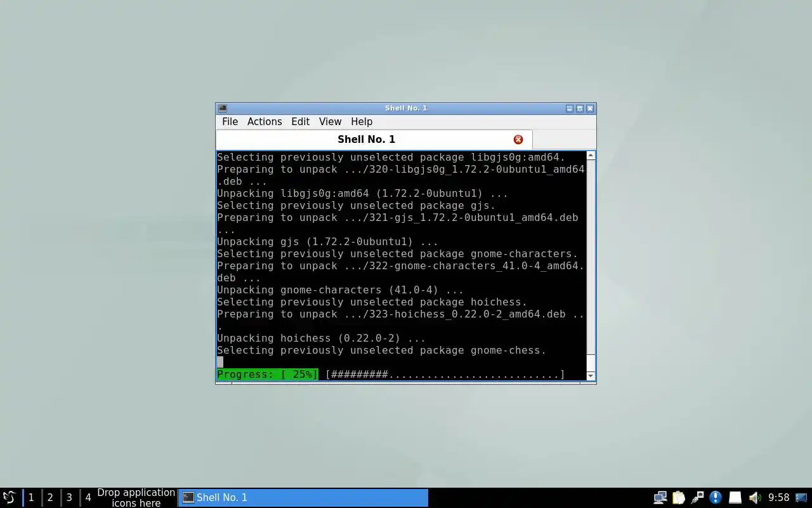812x508 pixels.
Task: Open the View menu
Action: pos(330,121)
